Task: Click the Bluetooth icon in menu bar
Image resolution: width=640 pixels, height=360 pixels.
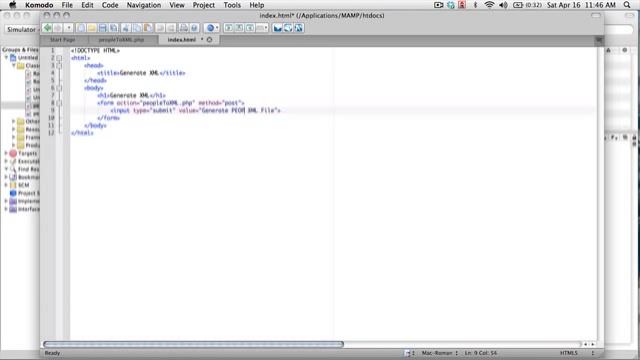Action: pos(475,5)
